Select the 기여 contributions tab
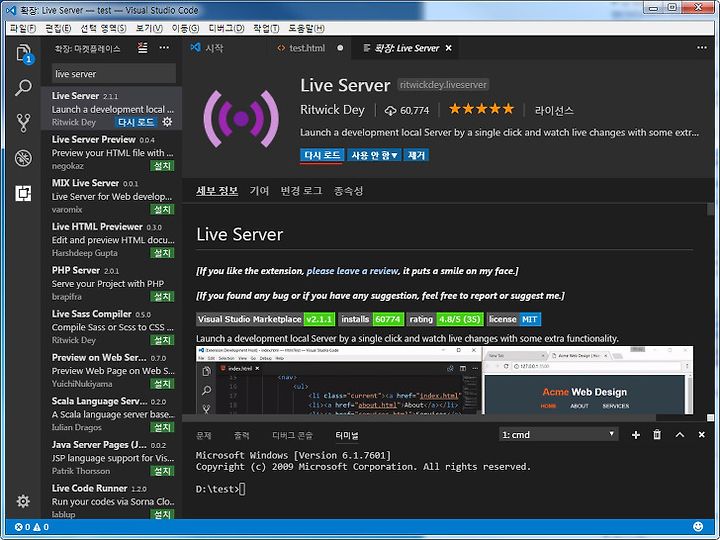720x540 pixels. coord(259,191)
